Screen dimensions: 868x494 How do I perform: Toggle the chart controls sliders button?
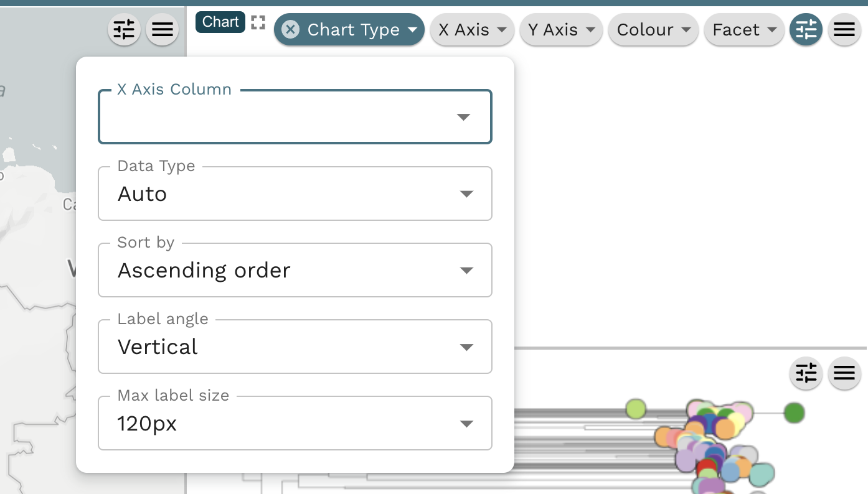pyautogui.click(x=806, y=29)
